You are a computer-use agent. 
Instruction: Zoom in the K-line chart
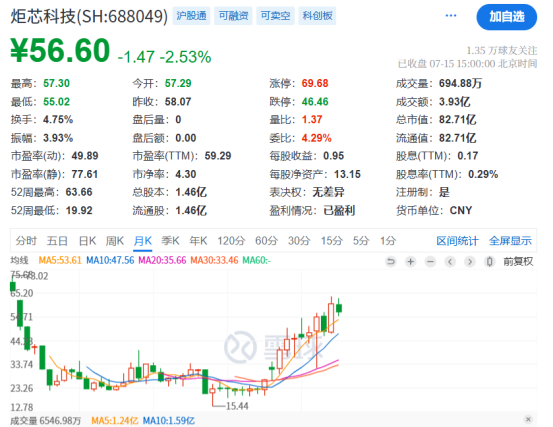[x=411, y=262]
